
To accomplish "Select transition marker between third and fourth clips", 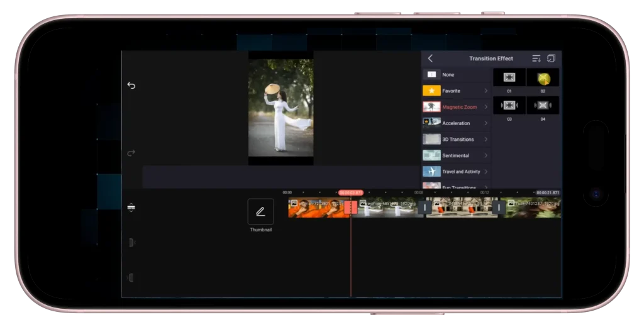I will 499,208.
